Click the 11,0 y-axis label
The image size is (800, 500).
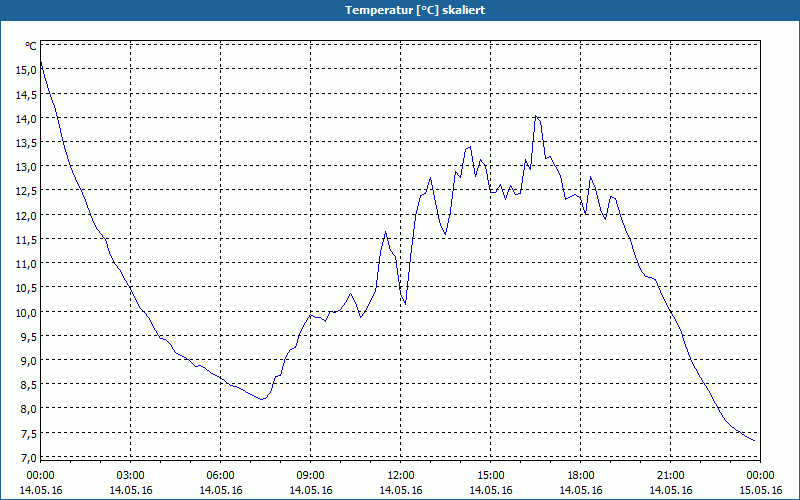(x=26, y=264)
